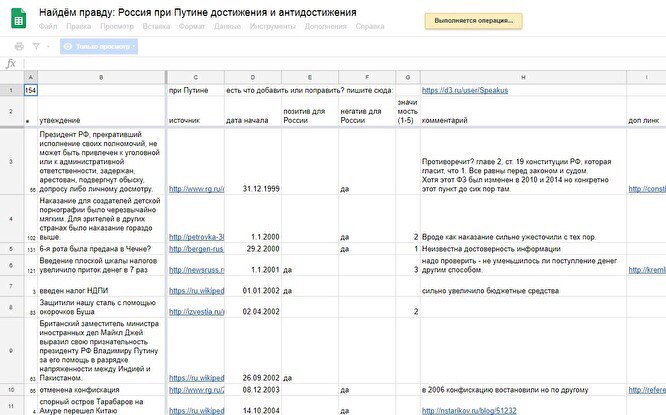Select column E header
The width and height of the screenshot is (666, 415).
(x=310, y=77)
